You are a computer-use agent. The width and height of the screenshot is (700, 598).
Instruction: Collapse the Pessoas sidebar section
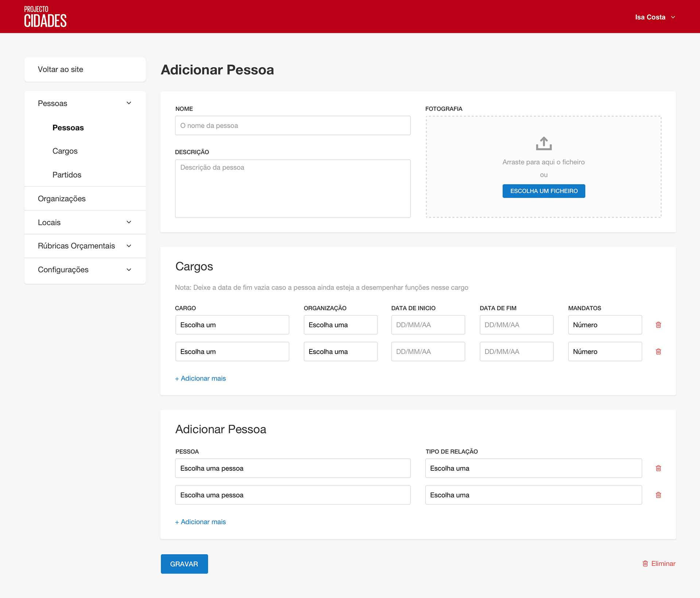129,103
